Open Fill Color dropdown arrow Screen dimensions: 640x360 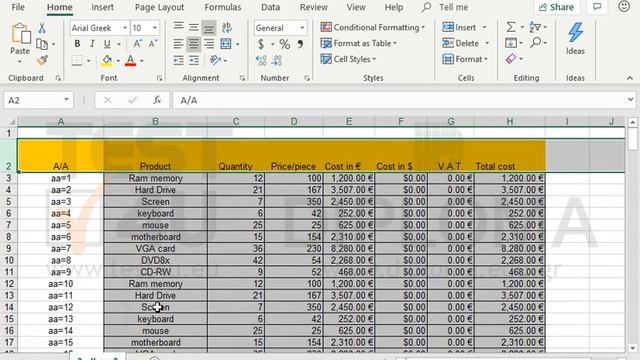(118, 61)
